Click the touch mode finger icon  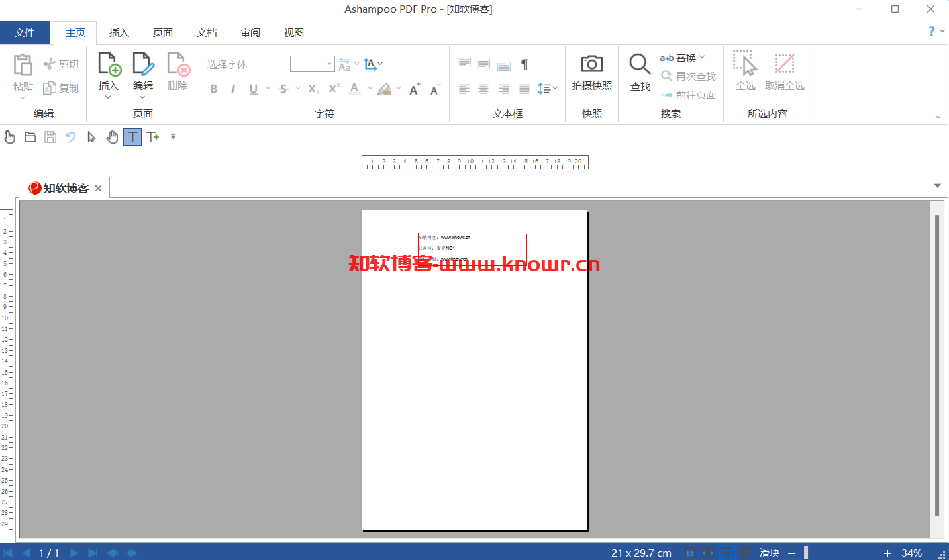click(x=9, y=137)
